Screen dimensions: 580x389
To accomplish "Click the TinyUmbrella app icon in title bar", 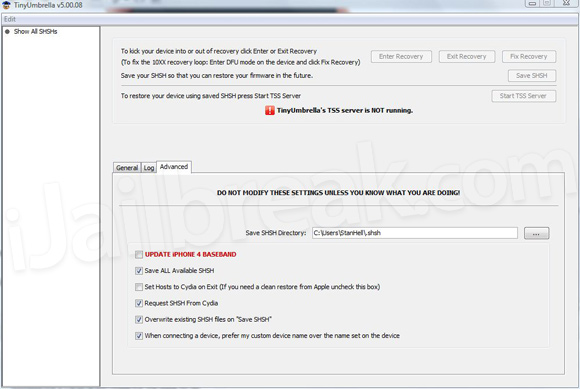I will pos(6,5).
